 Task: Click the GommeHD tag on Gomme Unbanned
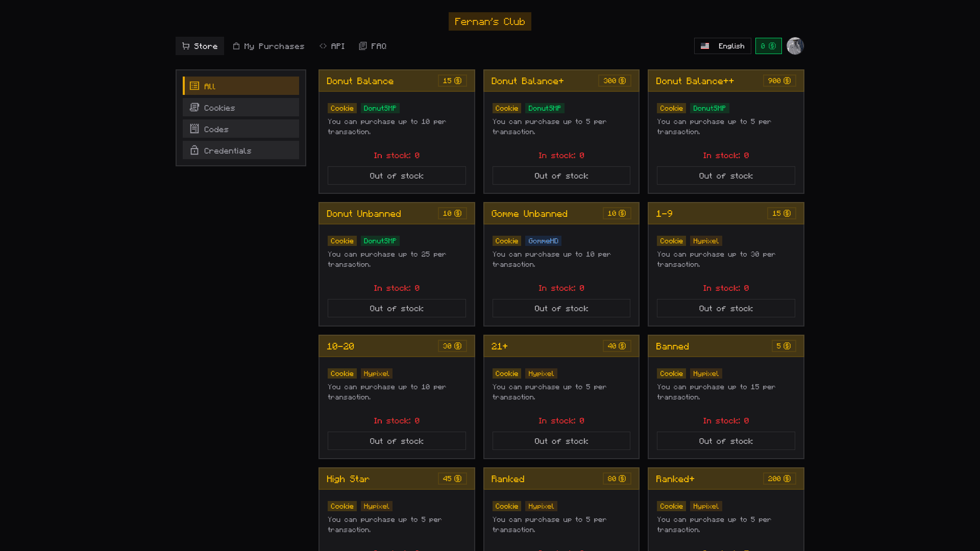[543, 241]
